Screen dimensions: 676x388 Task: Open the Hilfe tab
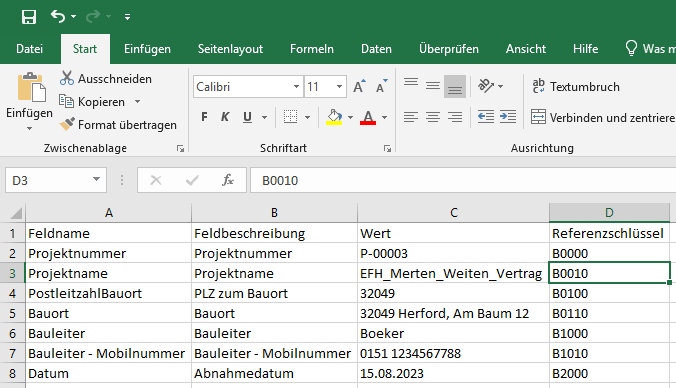(585, 49)
